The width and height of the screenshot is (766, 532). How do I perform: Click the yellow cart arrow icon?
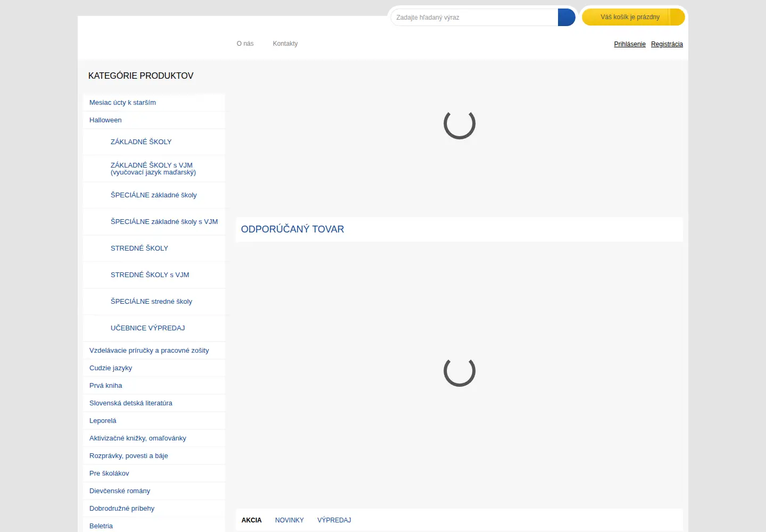[678, 17]
